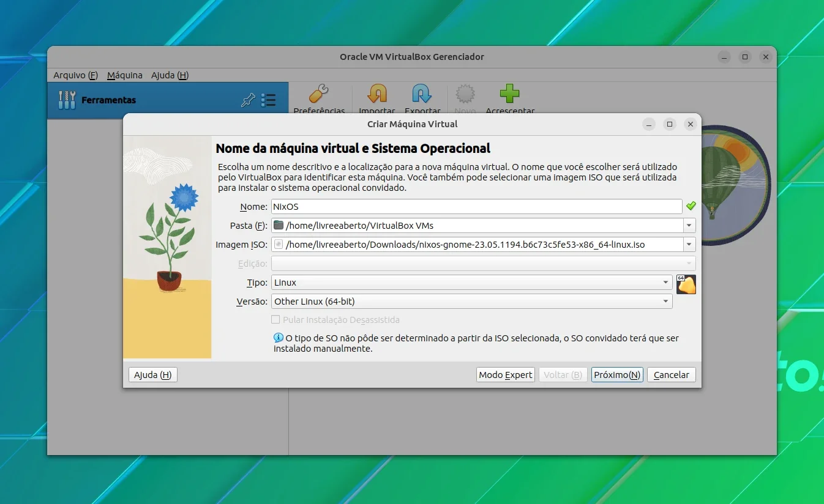Open the Máquina menu
Image resolution: width=824 pixels, height=504 pixels.
click(124, 75)
